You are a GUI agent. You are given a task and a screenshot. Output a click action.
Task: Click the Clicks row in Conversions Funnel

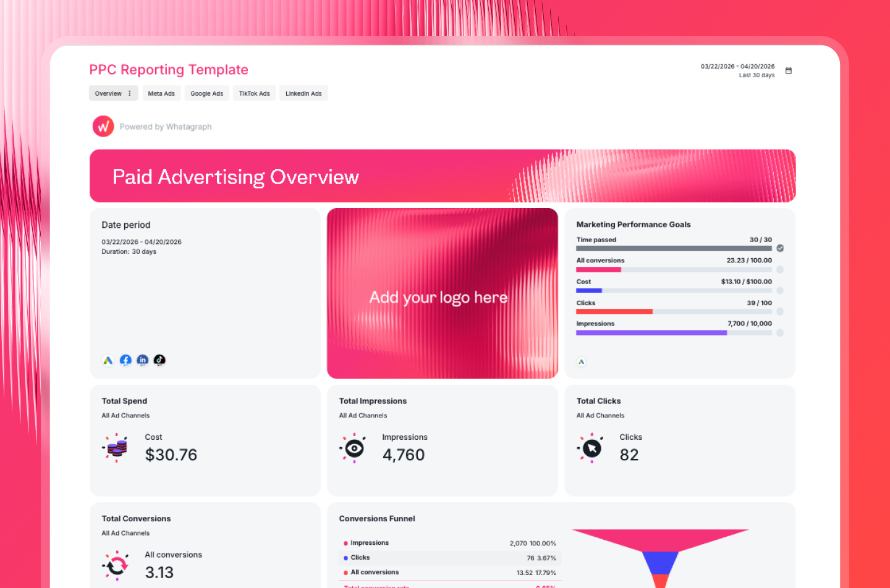(x=449, y=558)
